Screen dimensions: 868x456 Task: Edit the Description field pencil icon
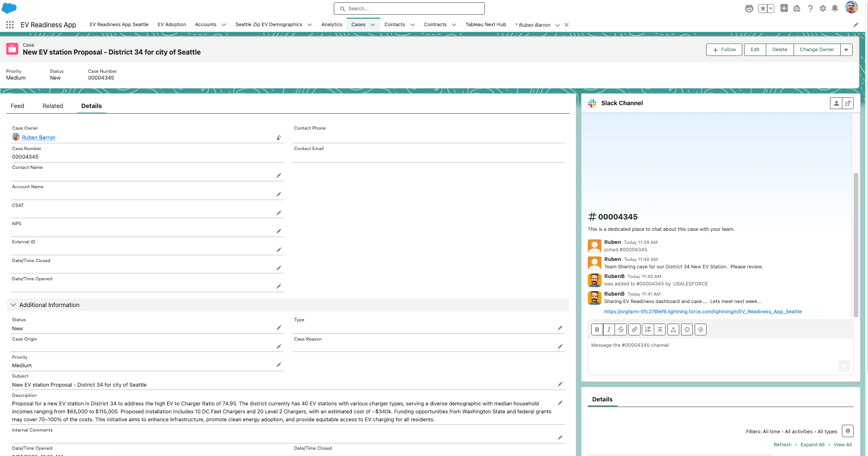[560, 403]
